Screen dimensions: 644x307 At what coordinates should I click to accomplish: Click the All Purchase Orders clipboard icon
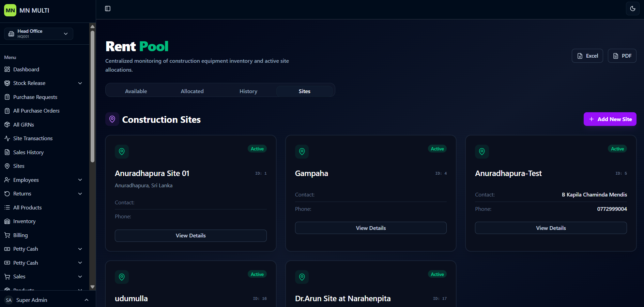point(7,111)
